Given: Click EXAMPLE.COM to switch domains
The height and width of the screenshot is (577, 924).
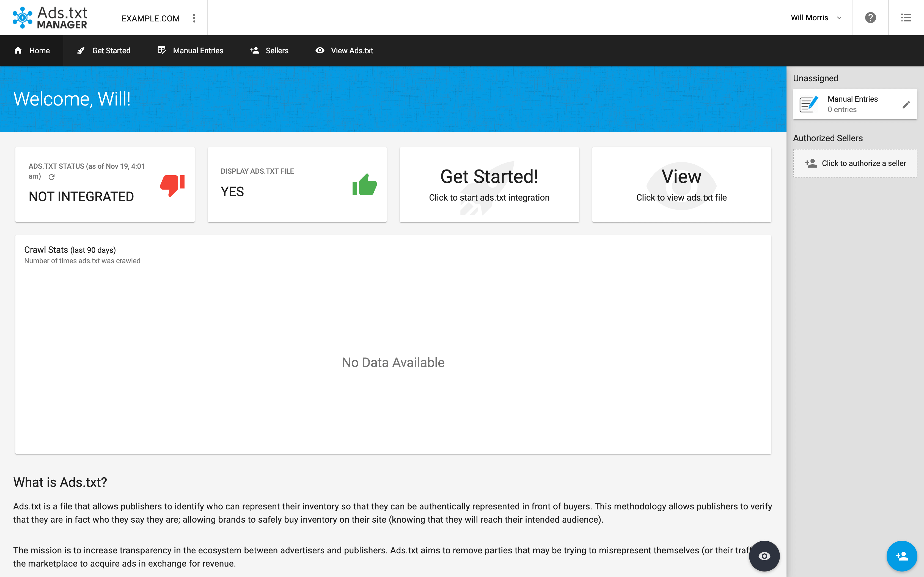Looking at the screenshot, I should point(150,18).
